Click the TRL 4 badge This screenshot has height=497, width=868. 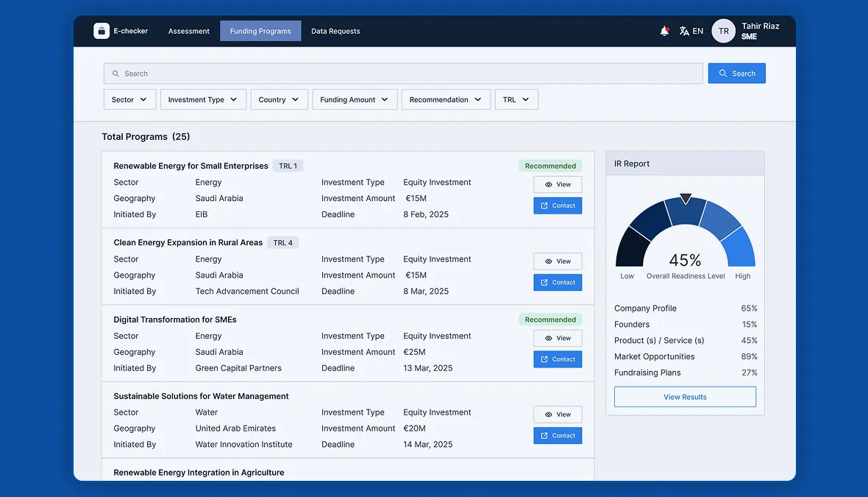(283, 243)
